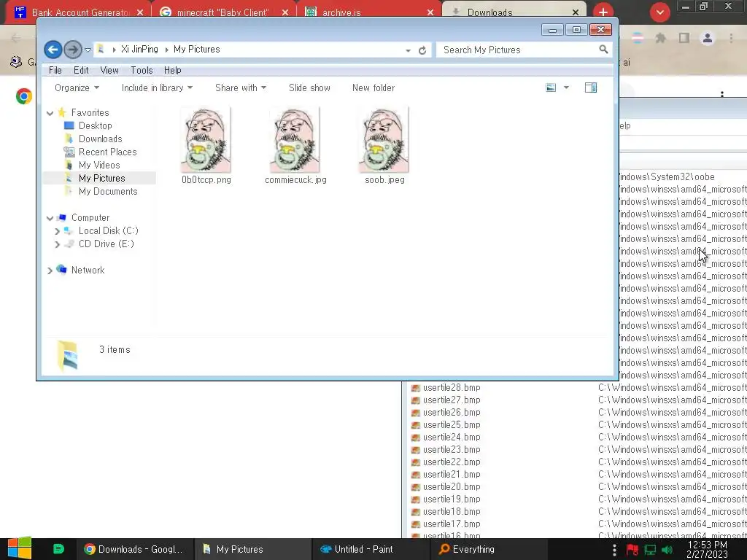
Task: Open Desktop in Favorites
Action: click(x=96, y=125)
